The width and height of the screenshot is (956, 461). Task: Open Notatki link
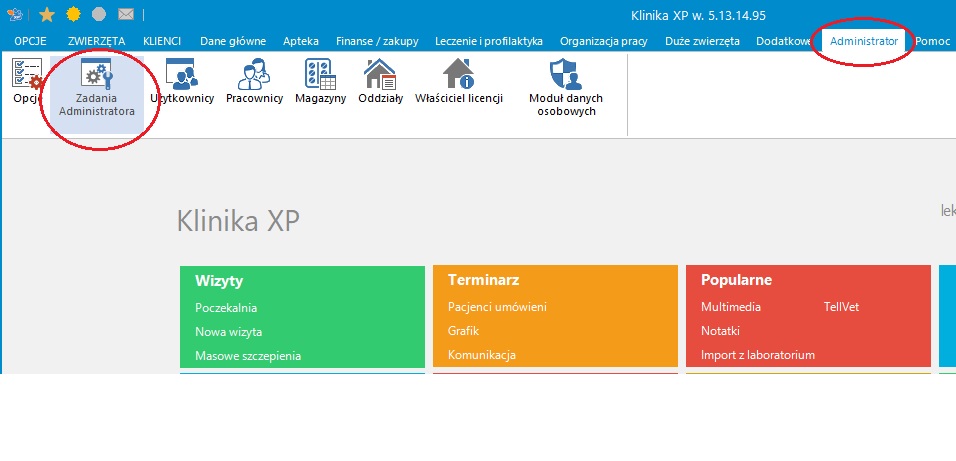[x=721, y=331]
